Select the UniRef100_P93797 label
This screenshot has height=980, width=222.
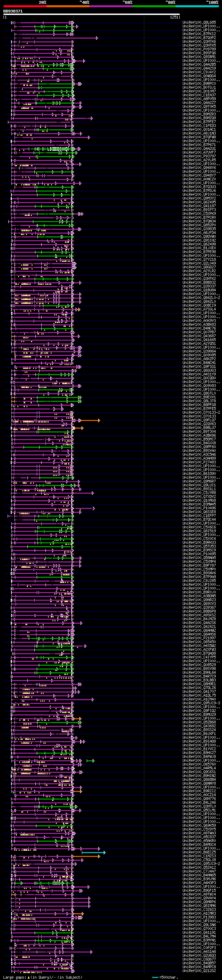[x=199, y=156]
